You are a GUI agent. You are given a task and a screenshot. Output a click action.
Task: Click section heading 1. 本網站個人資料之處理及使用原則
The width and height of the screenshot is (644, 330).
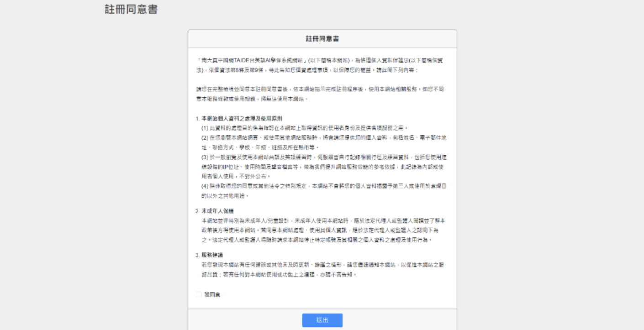pyautogui.click(x=238, y=118)
